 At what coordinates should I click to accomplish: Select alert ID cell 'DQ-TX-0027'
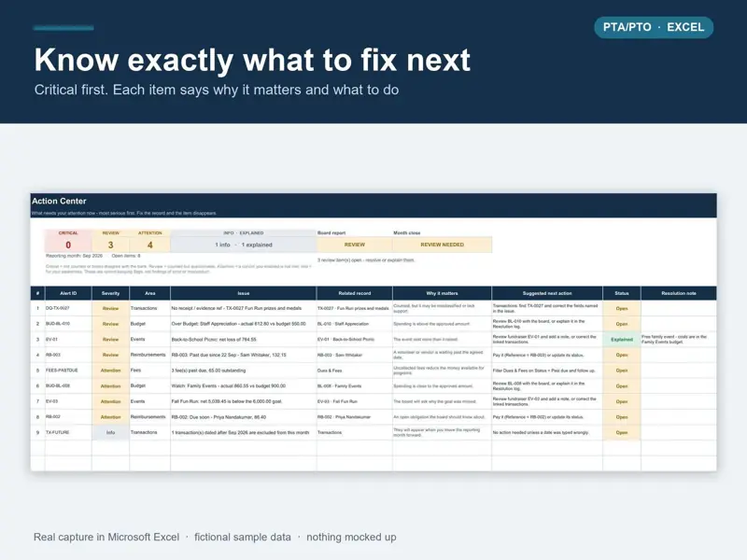[x=68, y=309]
